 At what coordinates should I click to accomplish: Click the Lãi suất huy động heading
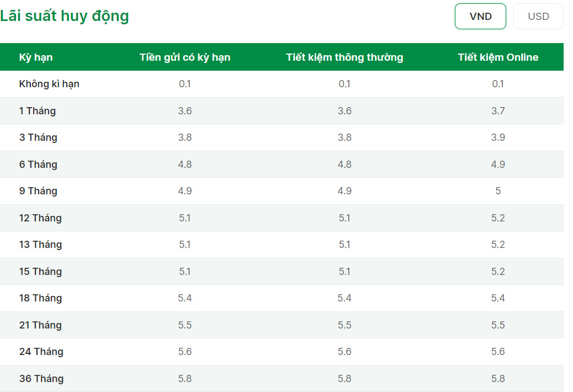click(x=65, y=17)
